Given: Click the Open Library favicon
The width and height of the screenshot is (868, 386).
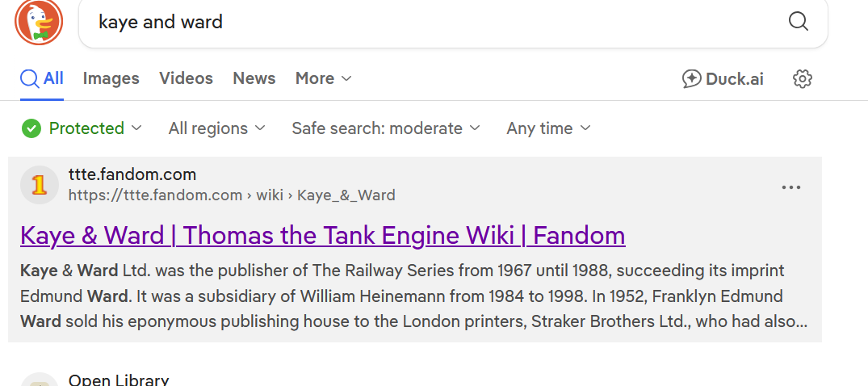Looking at the screenshot, I should click(40, 381).
